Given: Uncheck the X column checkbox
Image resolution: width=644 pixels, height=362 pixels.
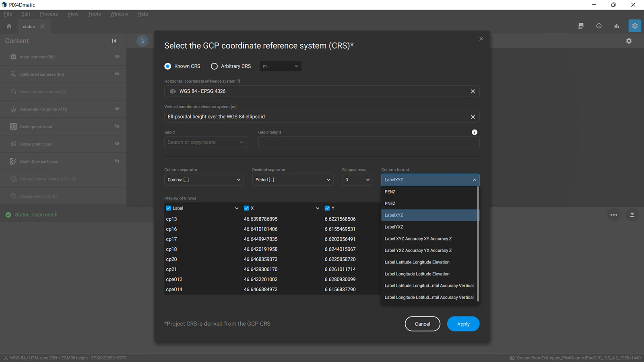Looking at the screenshot, I should 246,208.
